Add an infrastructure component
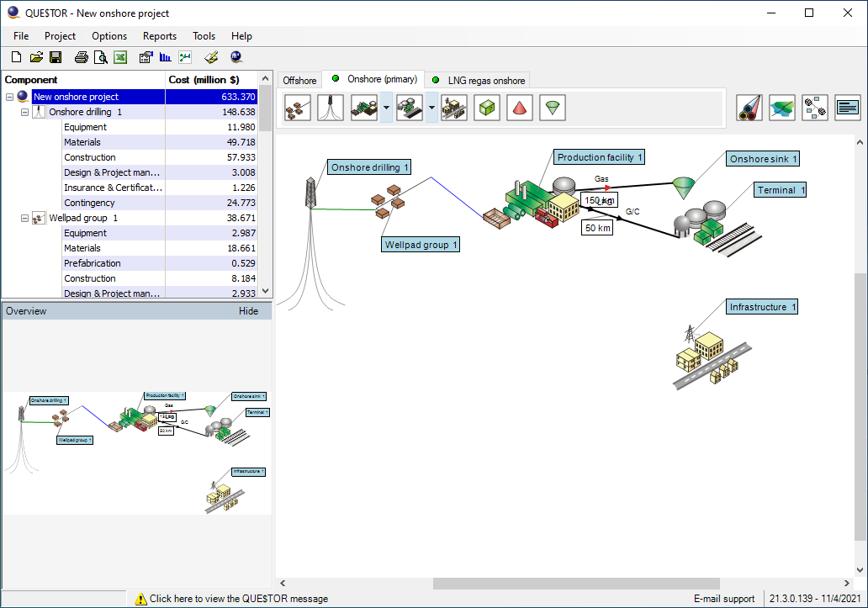The width and height of the screenshot is (868, 608). click(454, 108)
